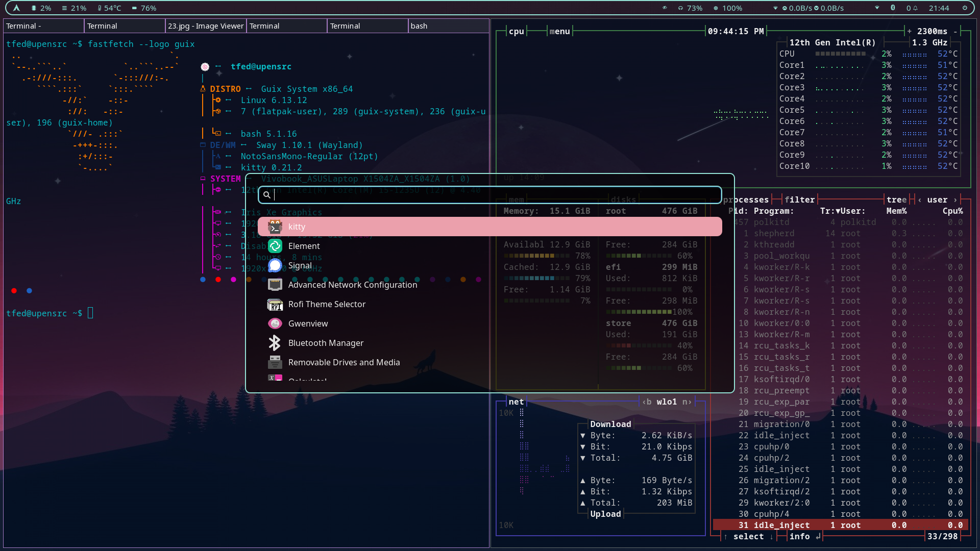
Task: Select Removable Drives and Media entry
Action: click(x=490, y=362)
